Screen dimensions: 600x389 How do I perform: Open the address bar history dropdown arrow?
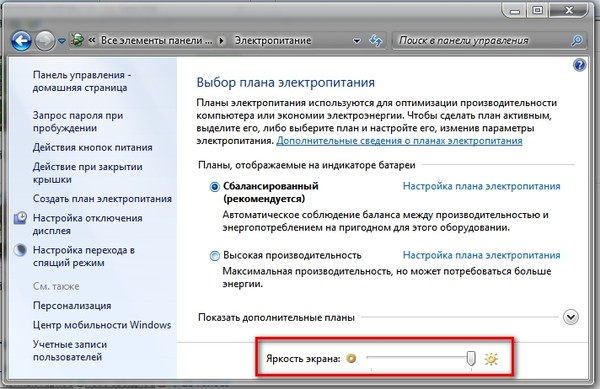pos(357,41)
